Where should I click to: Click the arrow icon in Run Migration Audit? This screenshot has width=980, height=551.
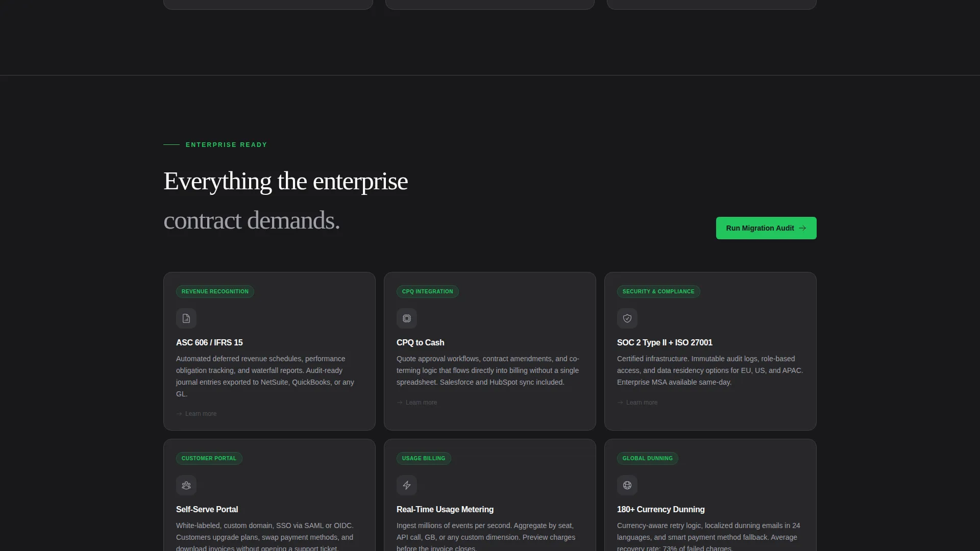point(802,228)
